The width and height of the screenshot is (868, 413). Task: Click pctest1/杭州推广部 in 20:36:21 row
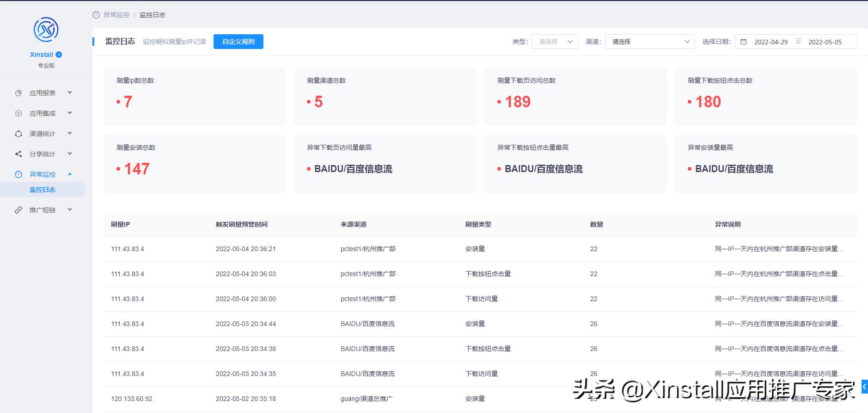368,249
